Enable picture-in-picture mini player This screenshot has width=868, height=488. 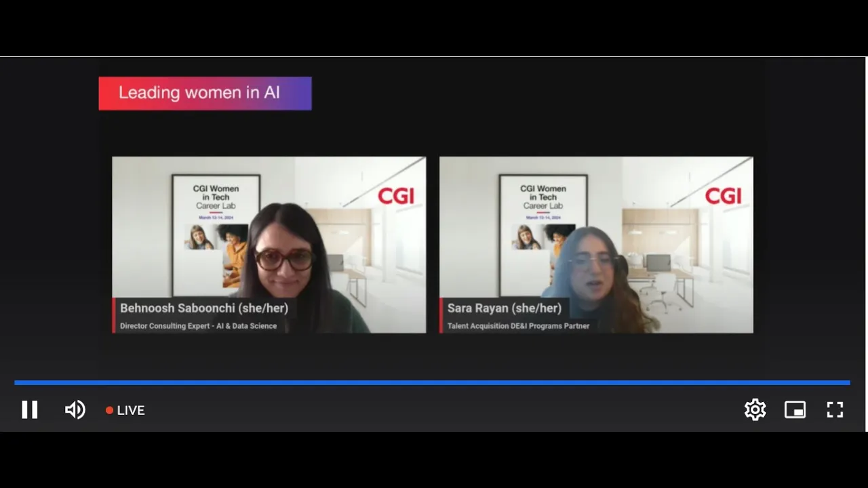tap(795, 409)
